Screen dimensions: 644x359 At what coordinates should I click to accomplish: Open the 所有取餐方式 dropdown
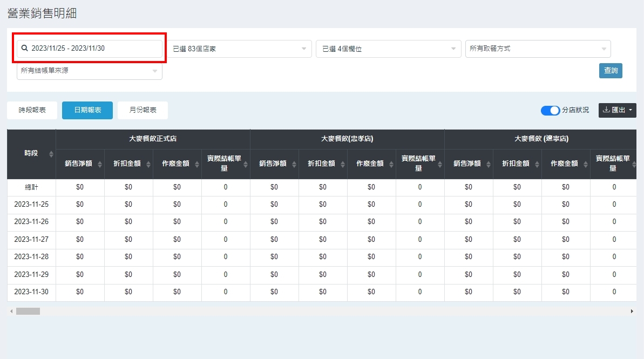pyautogui.click(x=538, y=49)
